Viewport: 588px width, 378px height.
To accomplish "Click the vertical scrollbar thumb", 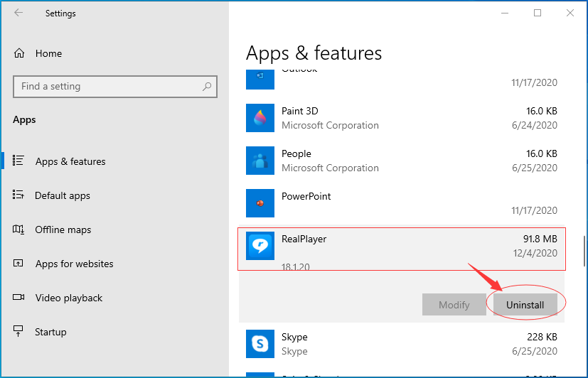I will tap(584, 251).
